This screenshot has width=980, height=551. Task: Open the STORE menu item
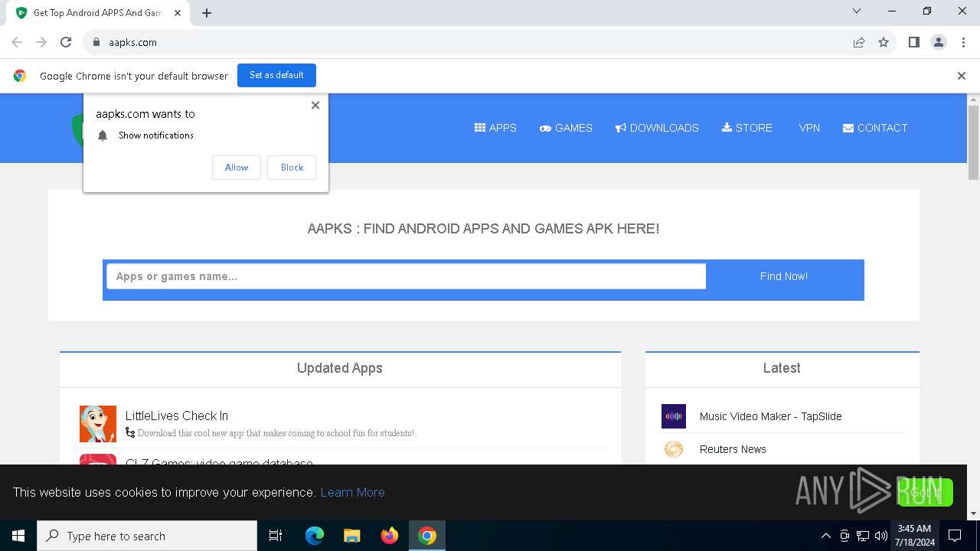tap(747, 128)
